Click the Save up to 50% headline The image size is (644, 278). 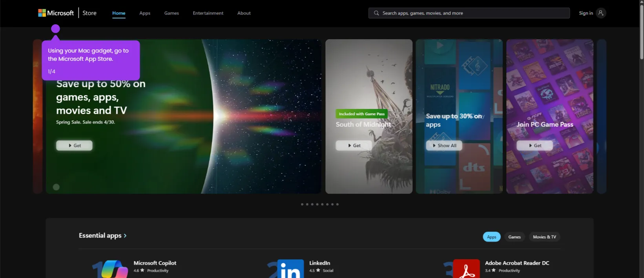[x=101, y=97]
